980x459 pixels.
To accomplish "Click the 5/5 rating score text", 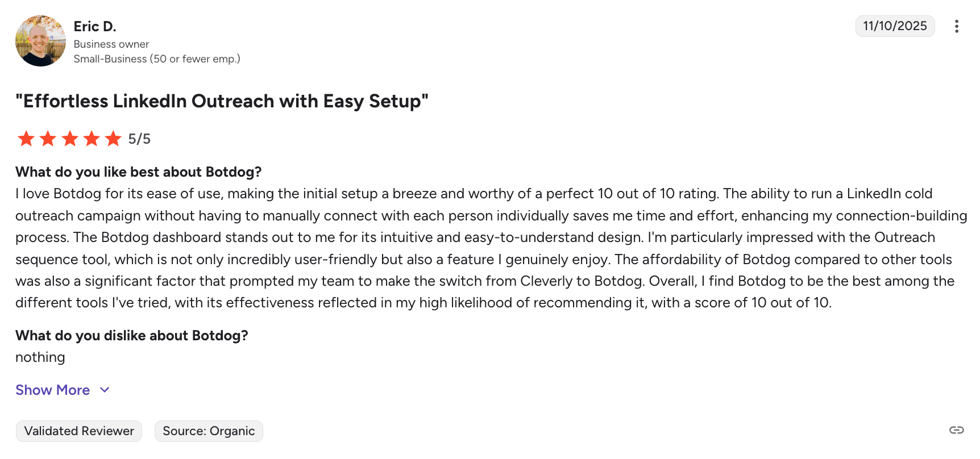I will point(139,139).
